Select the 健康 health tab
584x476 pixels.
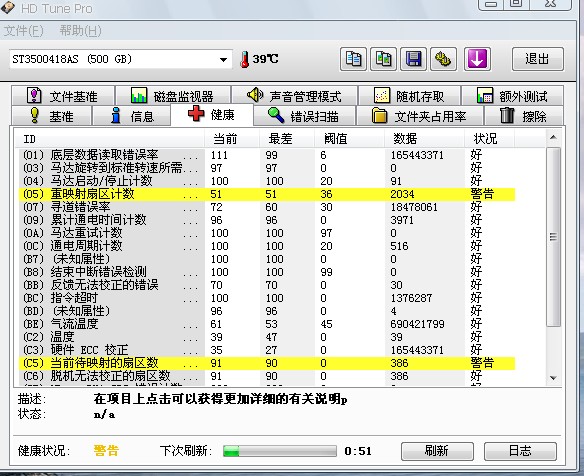(212, 114)
